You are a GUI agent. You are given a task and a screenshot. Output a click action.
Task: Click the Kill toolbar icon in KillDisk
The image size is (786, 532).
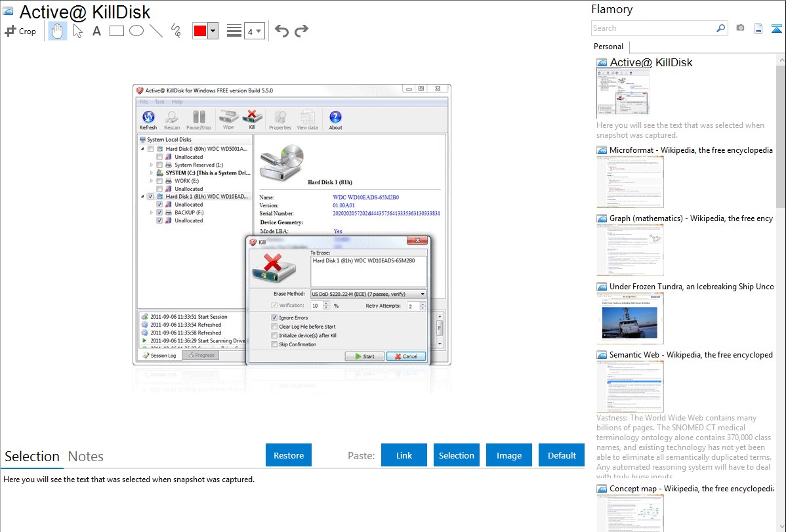point(252,120)
